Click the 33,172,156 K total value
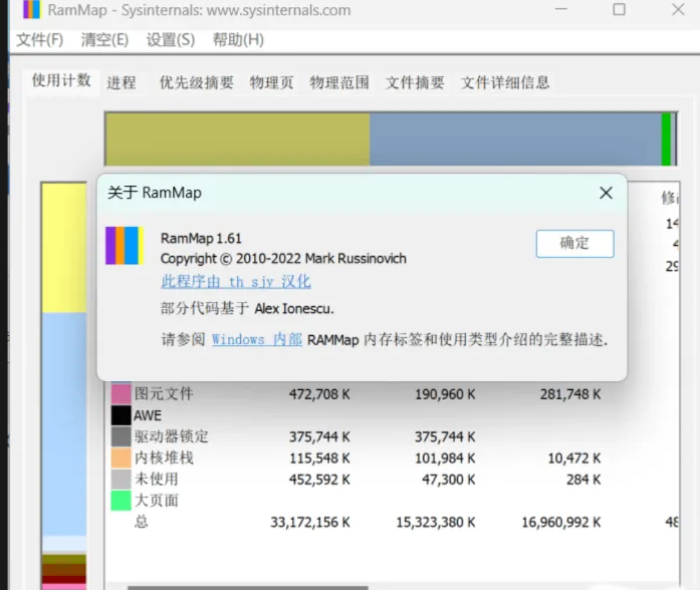 click(x=310, y=522)
